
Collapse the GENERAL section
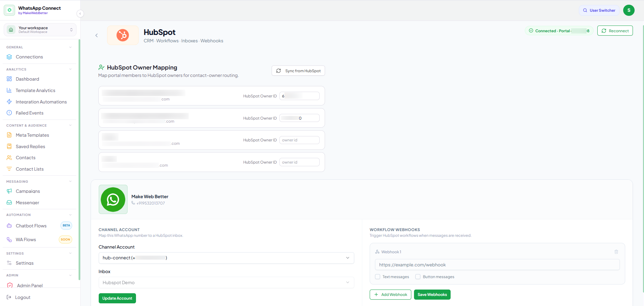[x=70, y=47]
